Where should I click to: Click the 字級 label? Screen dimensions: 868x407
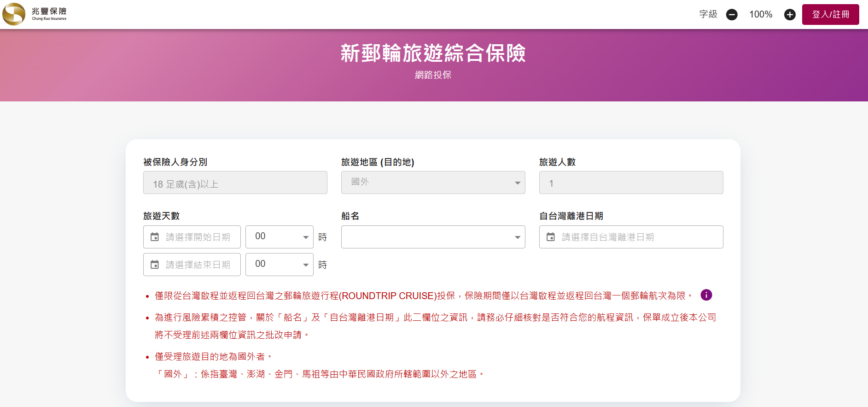[708, 14]
